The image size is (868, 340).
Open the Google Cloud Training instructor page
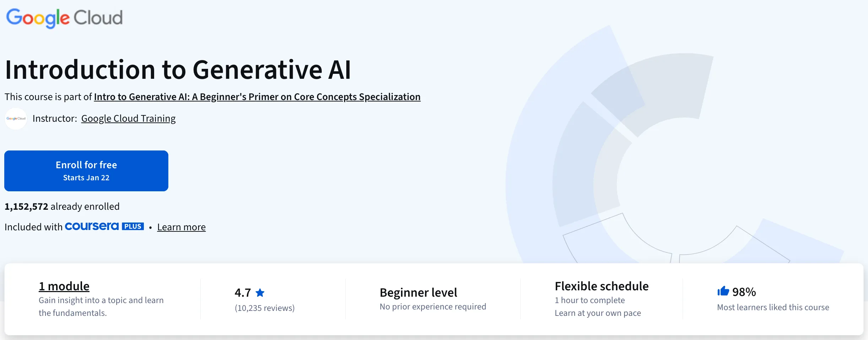click(x=128, y=118)
